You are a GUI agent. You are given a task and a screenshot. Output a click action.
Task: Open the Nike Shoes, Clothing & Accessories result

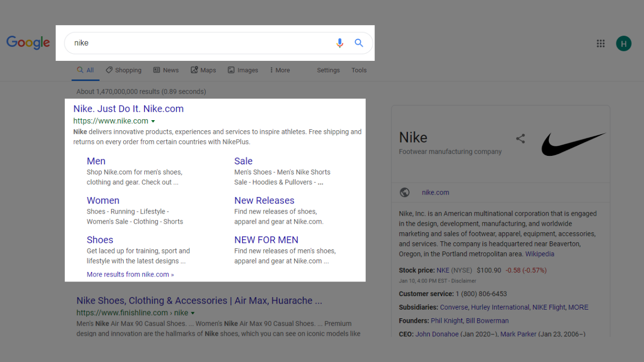(199, 301)
